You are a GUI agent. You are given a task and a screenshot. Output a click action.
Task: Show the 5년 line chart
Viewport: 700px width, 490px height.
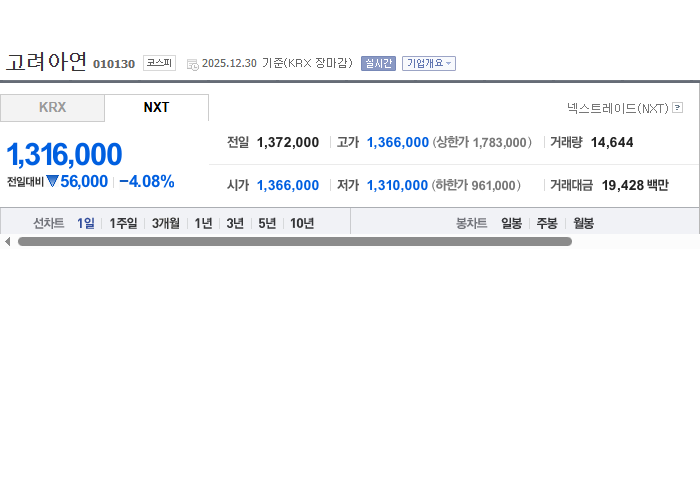point(267,223)
